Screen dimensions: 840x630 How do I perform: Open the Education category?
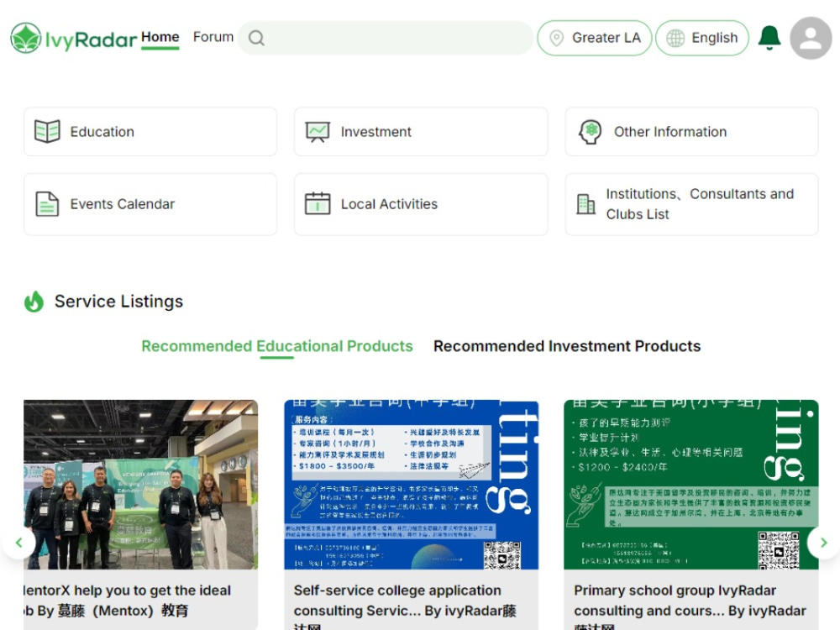150,132
